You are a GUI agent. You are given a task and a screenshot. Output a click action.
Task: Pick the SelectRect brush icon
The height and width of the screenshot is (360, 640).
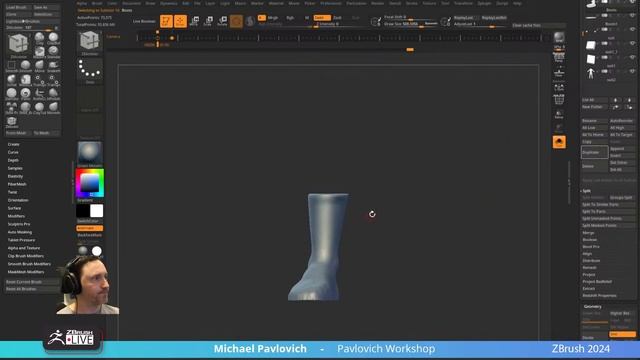pos(11,66)
